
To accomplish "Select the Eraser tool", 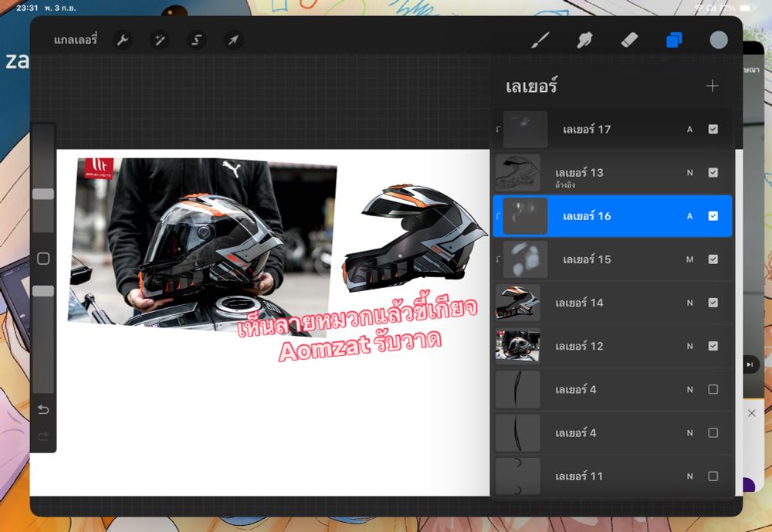I will (x=629, y=40).
